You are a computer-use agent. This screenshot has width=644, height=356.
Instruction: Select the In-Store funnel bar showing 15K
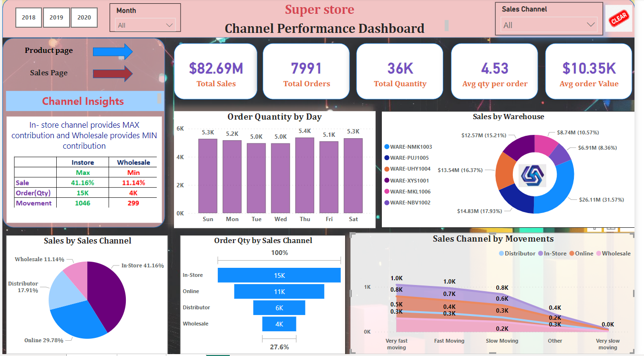[278, 275]
